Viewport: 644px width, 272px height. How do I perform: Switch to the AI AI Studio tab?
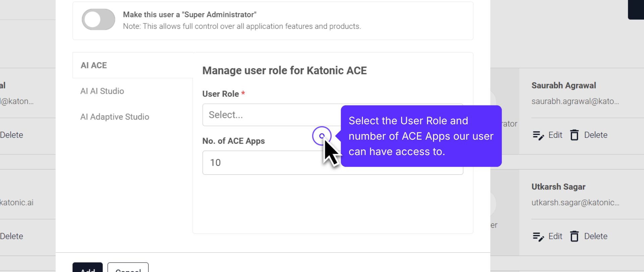point(102,91)
